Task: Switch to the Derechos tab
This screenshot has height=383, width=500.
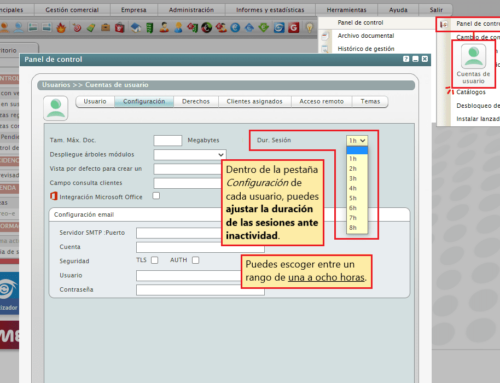Action: coord(196,101)
